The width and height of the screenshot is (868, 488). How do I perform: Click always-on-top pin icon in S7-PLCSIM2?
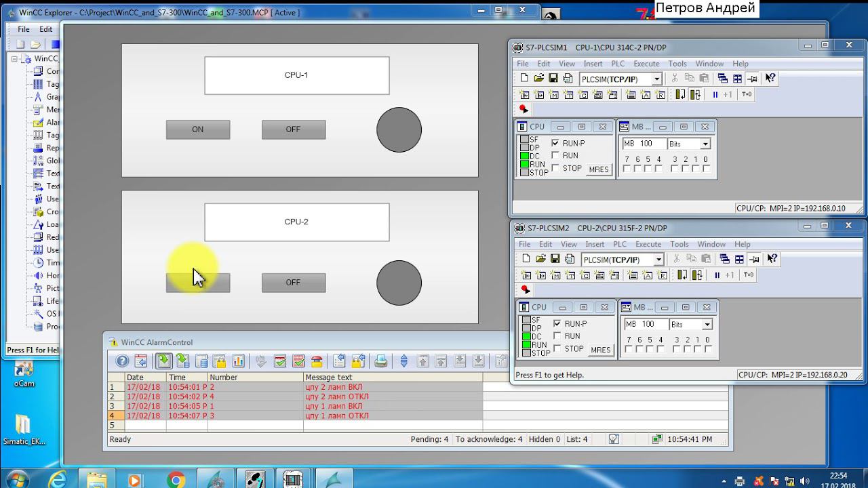pyautogui.click(x=754, y=259)
